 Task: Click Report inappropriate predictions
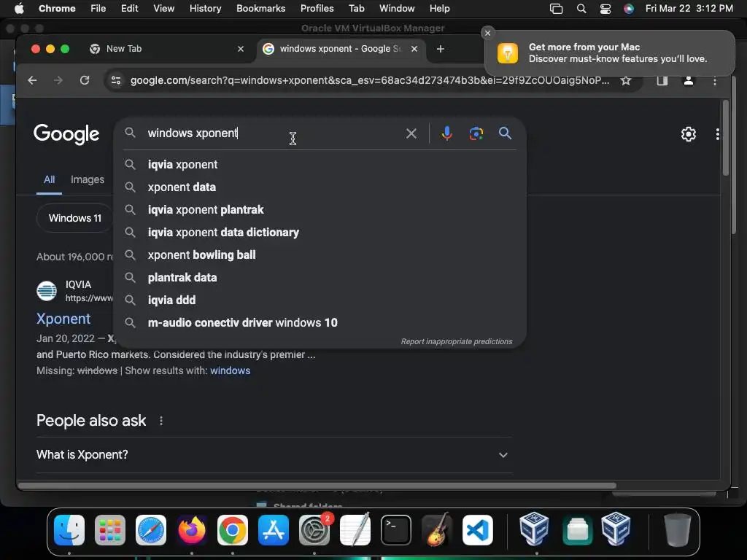coord(457,341)
